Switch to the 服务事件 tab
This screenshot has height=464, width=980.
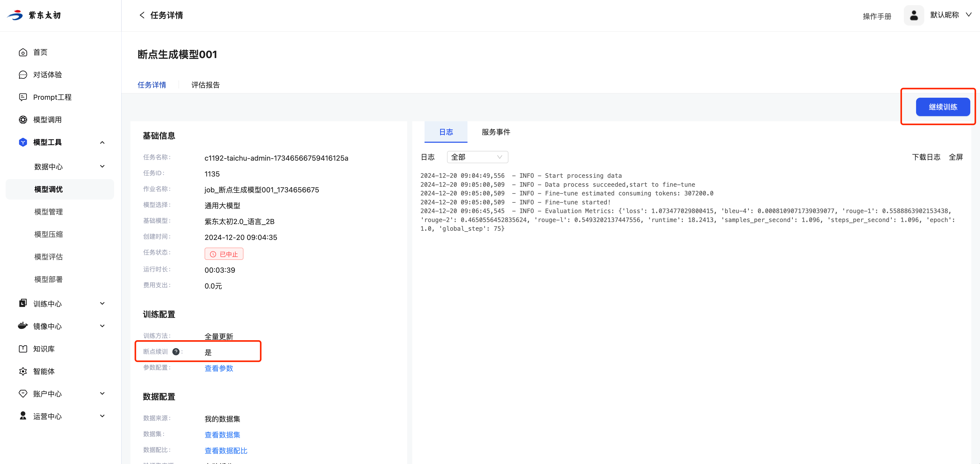point(496,132)
